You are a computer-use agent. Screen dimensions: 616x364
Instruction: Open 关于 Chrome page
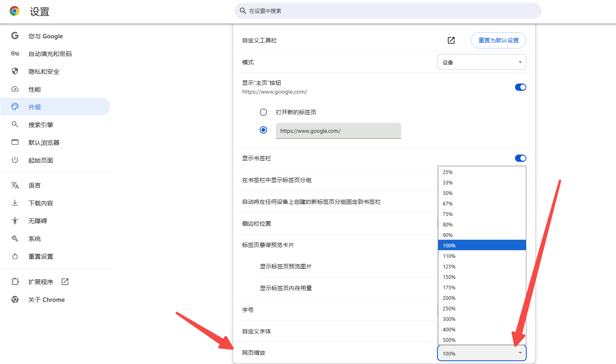coord(55,299)
